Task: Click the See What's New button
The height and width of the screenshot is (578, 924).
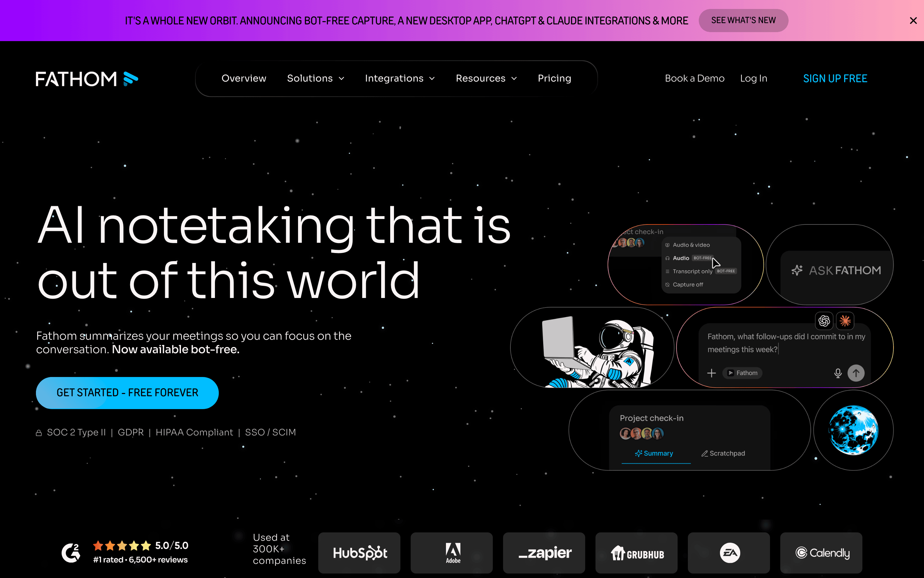Action: pyautogui.click(x=743, y=20)
